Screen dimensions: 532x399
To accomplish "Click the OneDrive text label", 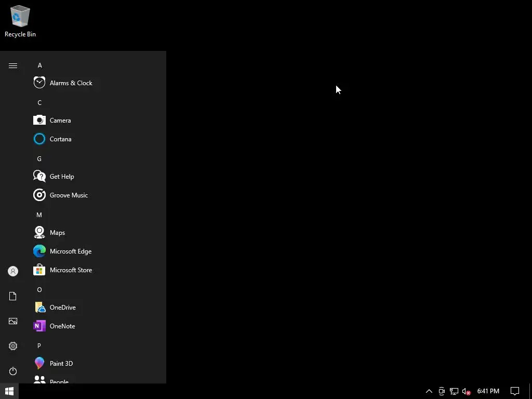I will click(x=62, y=308).
